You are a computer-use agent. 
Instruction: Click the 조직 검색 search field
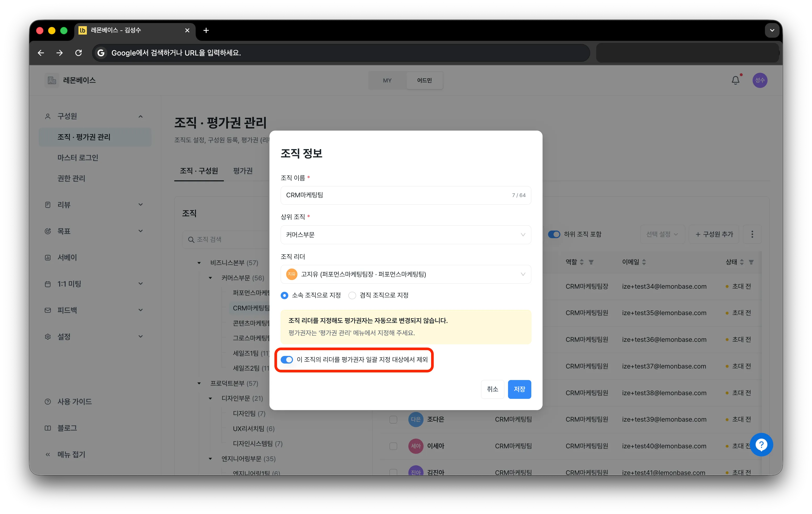tap(226, 239)
